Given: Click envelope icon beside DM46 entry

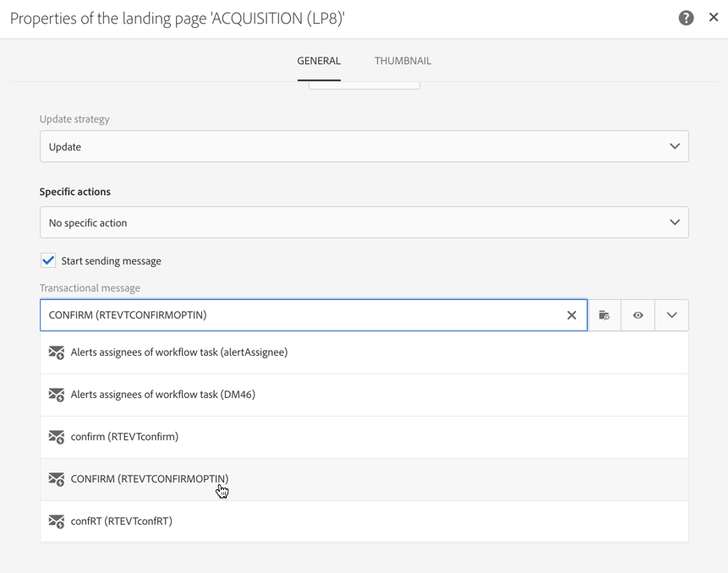Looking at the screenshot, I should [57, 395].
